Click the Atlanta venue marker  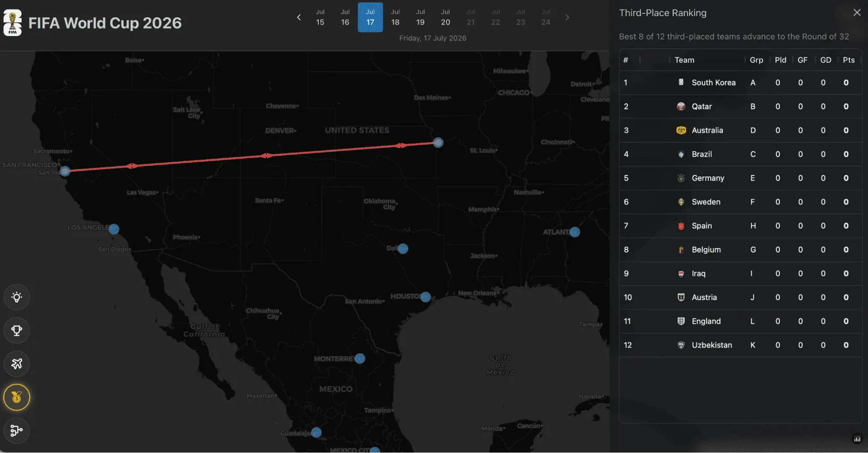575,232
